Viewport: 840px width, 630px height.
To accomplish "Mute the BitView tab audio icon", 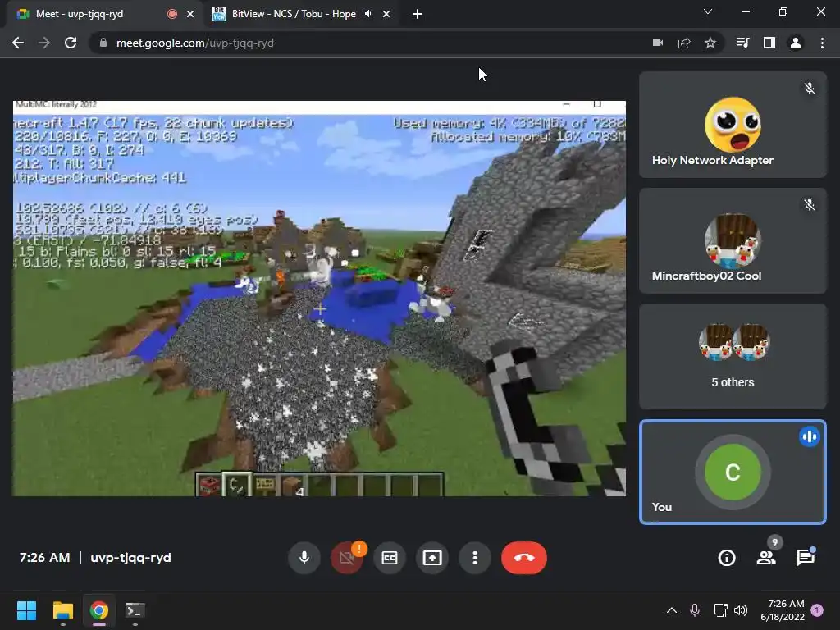I will (368, 14).
